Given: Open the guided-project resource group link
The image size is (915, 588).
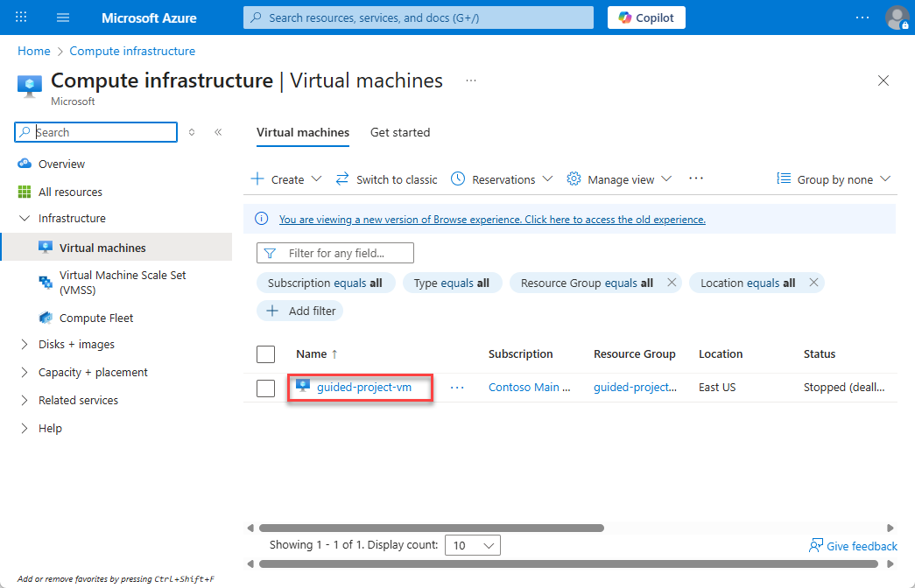Looking at the screenshot, I should [635, 388].
